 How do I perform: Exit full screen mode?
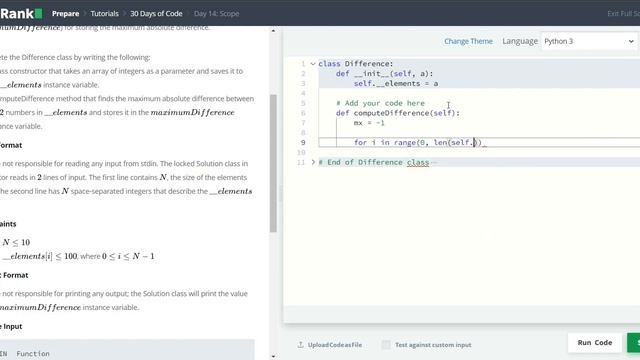point(623,13)
